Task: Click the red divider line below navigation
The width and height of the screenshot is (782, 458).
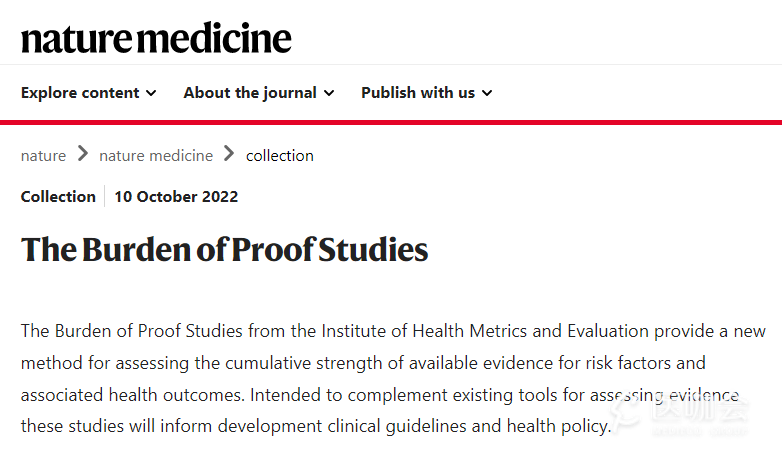Action: (x=391, y=122)
